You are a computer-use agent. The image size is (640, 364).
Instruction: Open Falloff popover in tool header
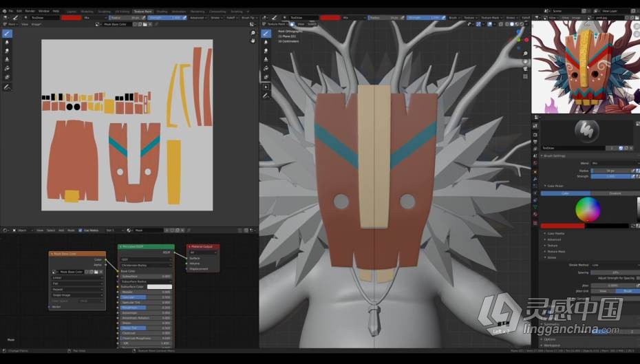tap(232, 18)
